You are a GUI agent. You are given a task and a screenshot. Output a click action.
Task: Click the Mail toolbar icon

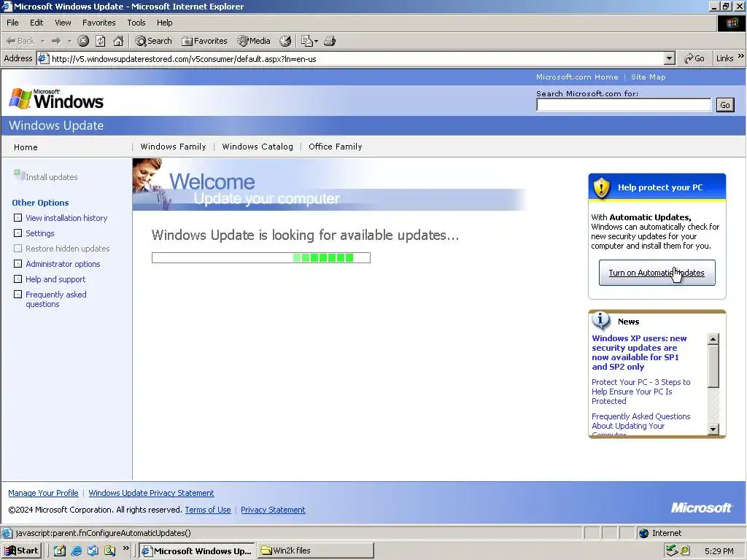click(x=307, y=41)
